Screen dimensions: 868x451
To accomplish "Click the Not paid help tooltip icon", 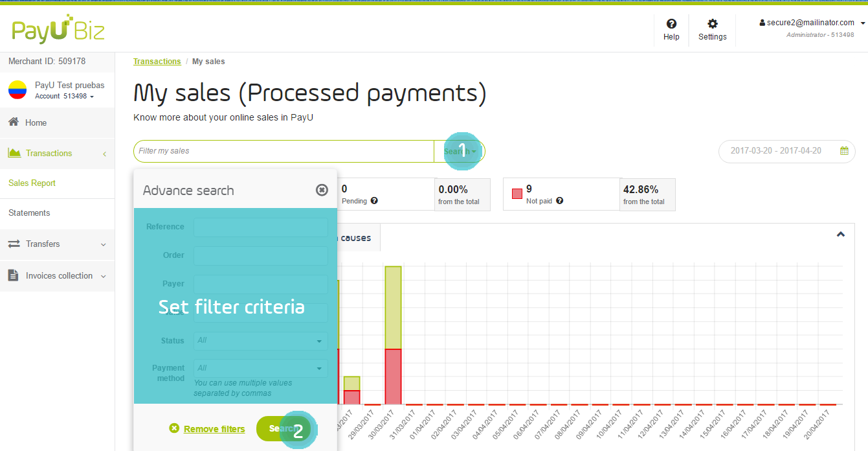I will coord(559,201).
